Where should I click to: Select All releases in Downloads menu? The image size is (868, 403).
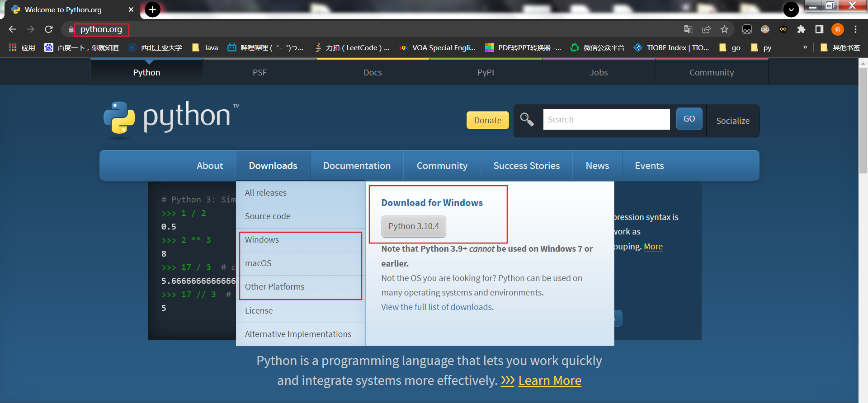(x=301, y=193)
